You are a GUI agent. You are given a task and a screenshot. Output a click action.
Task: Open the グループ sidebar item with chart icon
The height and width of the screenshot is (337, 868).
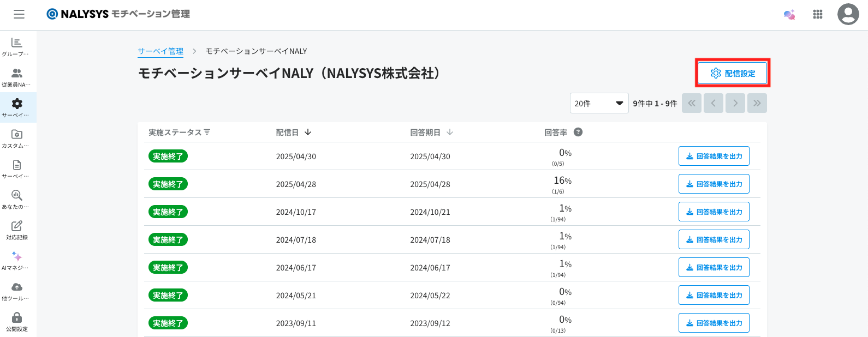(17, 47)
